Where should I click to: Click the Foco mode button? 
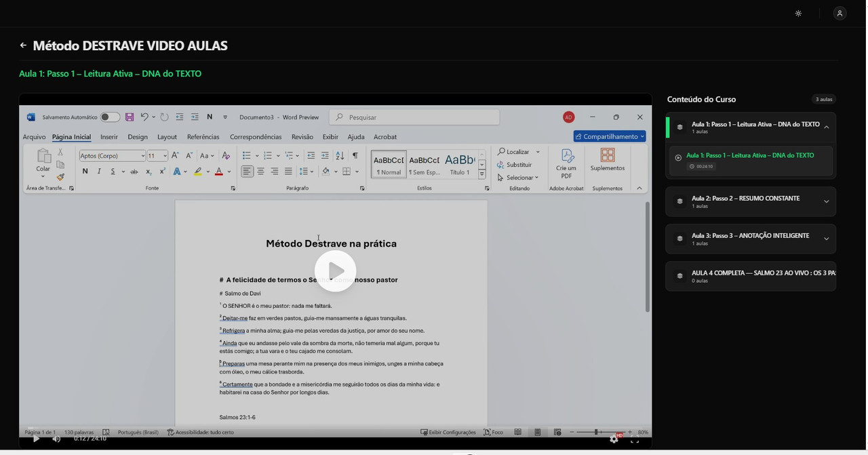(493, 432)
